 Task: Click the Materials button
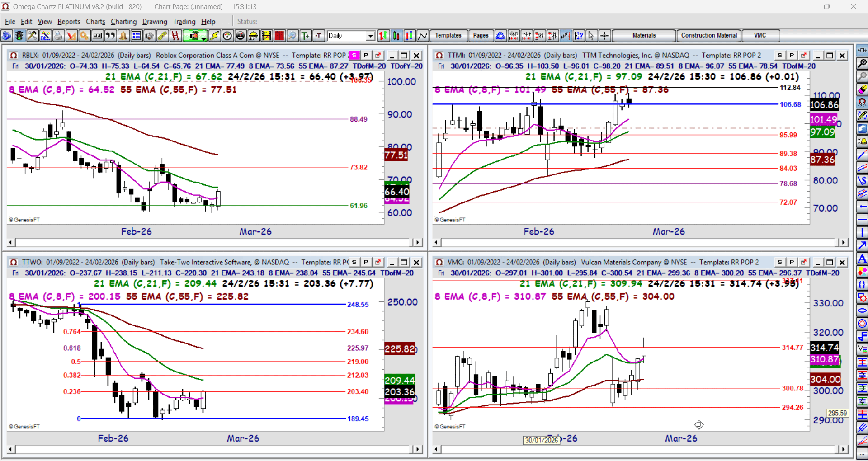644,36
